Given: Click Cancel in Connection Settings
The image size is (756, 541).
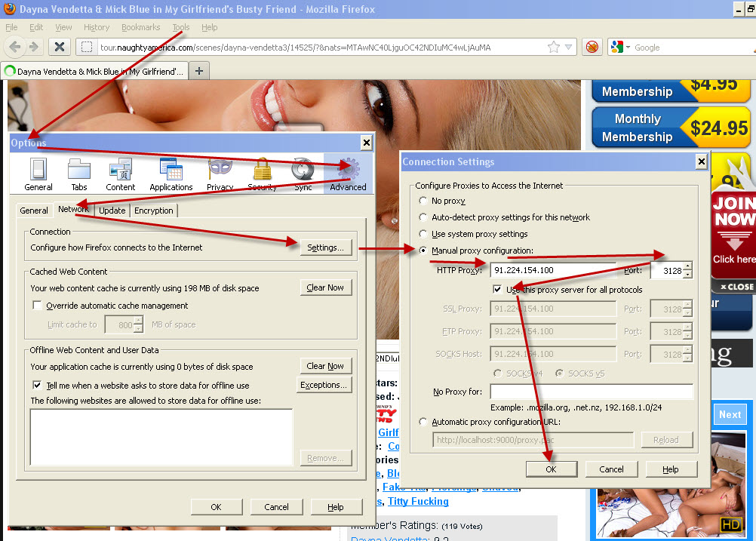Looking at the screenshot, I should coord(611,469).
